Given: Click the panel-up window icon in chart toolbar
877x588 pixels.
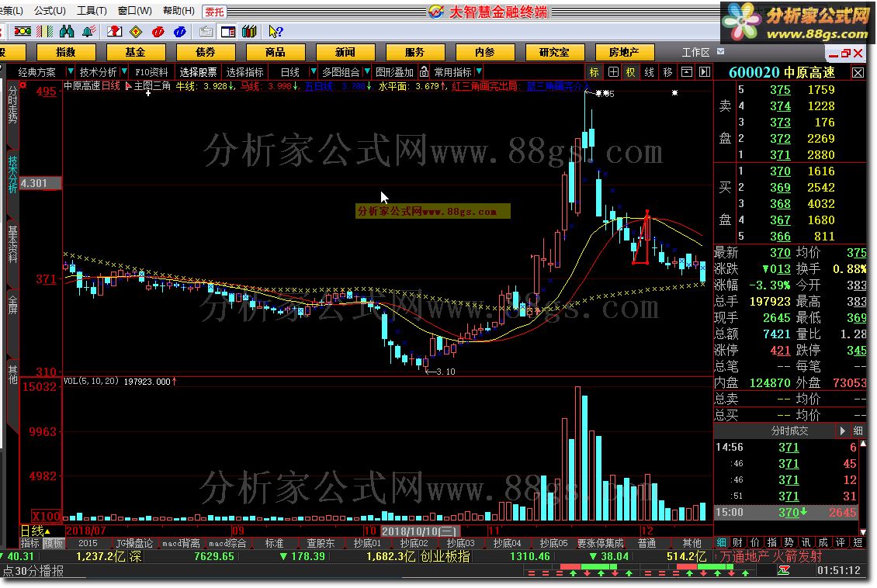Looking at the screenshot, I should click(686, 72).
